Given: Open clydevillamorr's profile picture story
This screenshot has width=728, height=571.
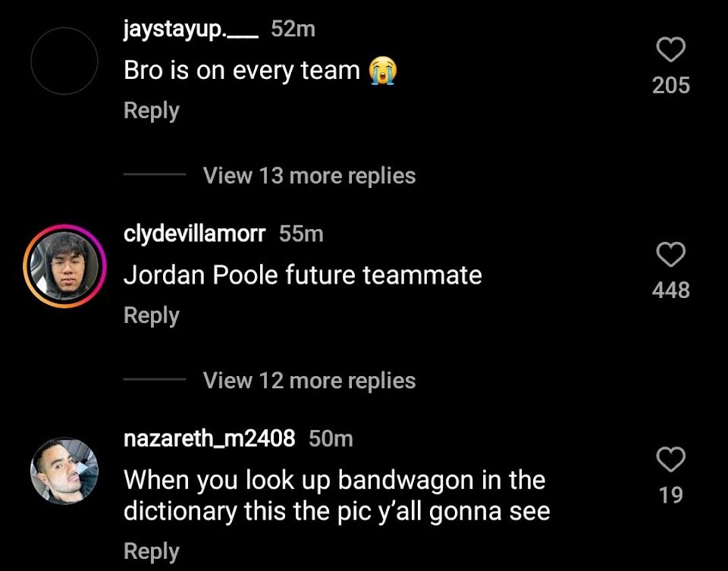Looking at the screenshot, I should pyautogui.click(x=64, y=266).
